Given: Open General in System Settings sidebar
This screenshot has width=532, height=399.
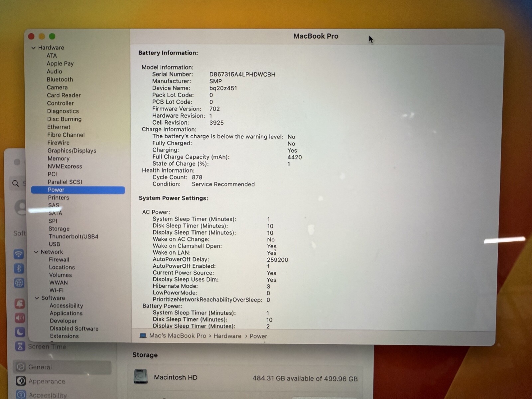Looking at the screenshot, I should point(40,367).
